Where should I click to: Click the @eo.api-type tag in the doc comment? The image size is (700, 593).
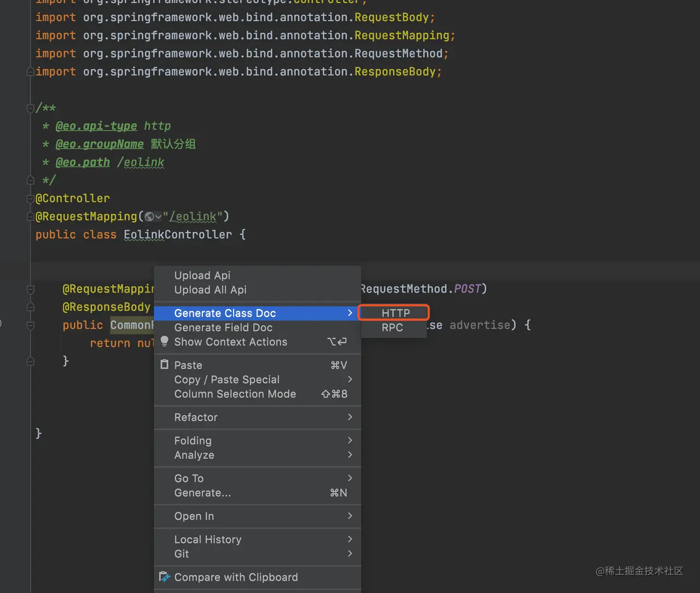[96, 126]
